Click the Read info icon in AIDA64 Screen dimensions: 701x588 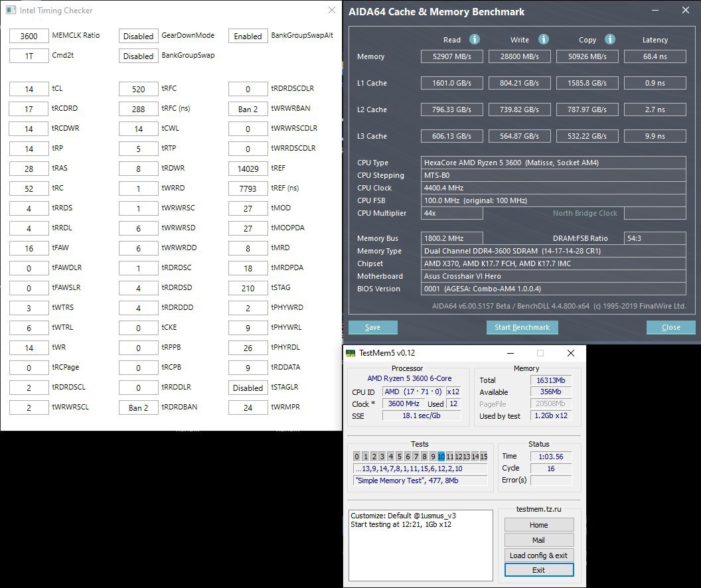pos(475,39)
